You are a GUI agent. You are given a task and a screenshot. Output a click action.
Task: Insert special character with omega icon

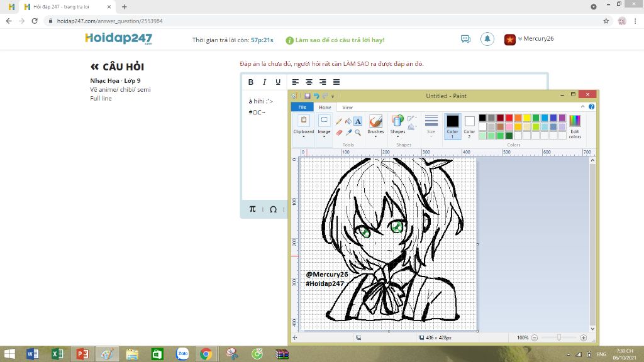point(273,209)
